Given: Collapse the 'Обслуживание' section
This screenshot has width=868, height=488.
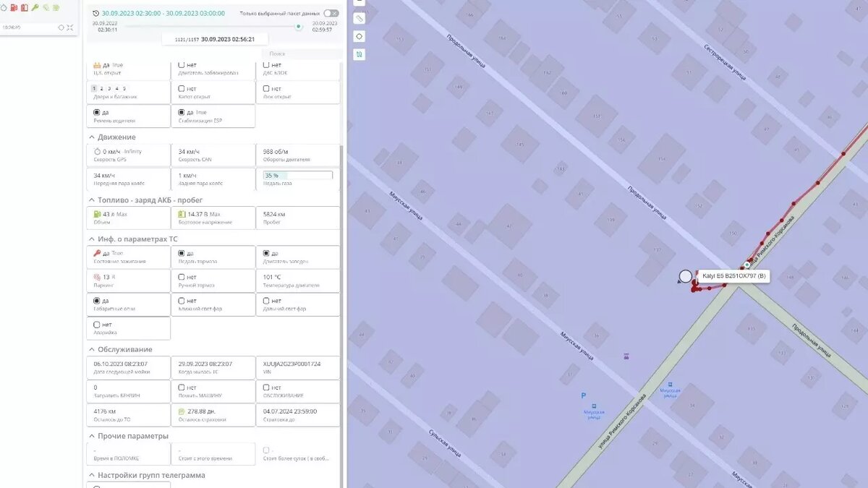Looking at the screenshot, I should pos(92,349).
